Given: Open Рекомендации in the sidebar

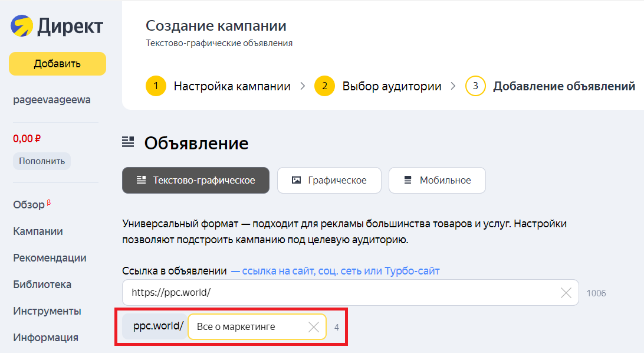Looking at the screenshot, I should 50,258.
